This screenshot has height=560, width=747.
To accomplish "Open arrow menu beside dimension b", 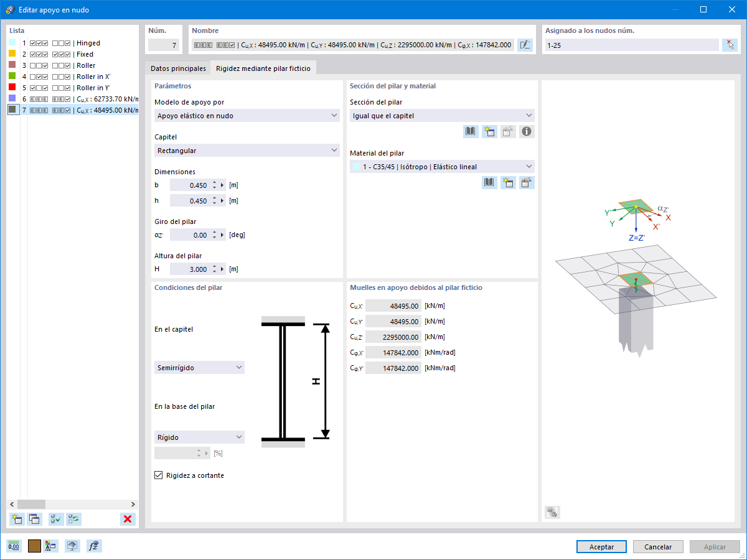I will pos(222,185).
